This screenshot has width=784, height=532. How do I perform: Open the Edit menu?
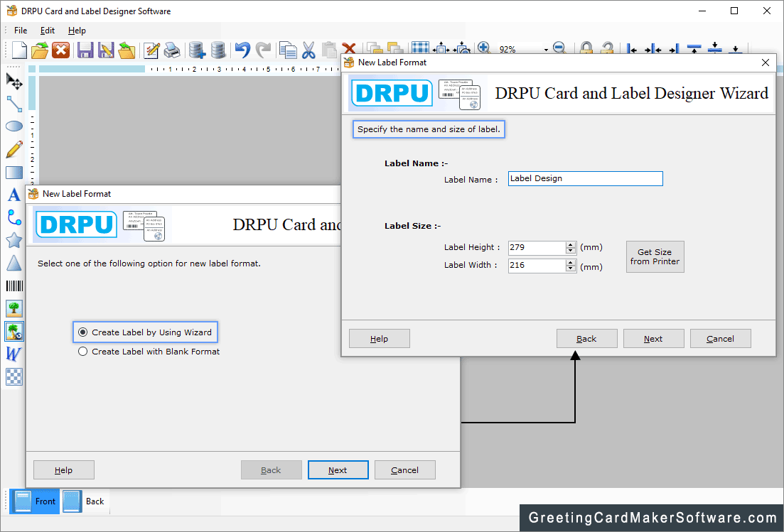pos(48,31)
